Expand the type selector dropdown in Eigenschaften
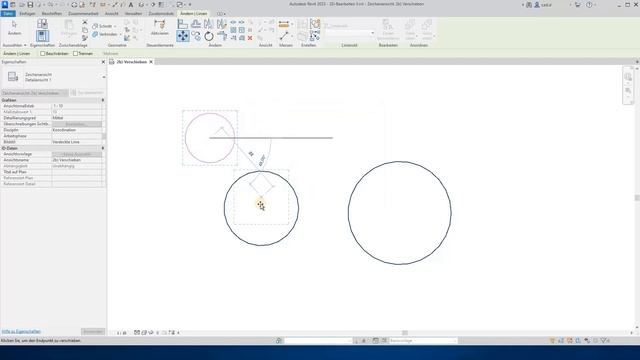The height and width of the screenshot is (360, 640). [x=104, y=77]
